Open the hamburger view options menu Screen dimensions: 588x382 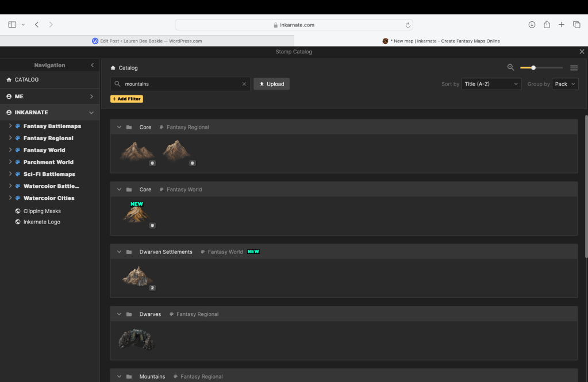point(574,68)
